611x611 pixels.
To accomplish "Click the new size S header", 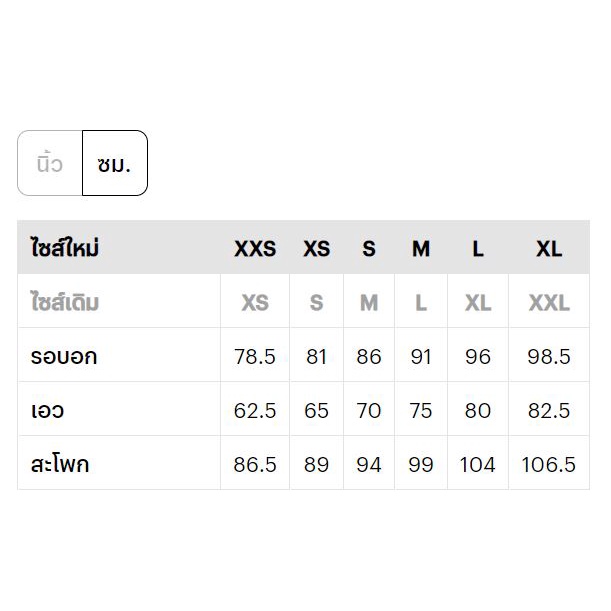I will pyautogui.click(x=369, y=249).
